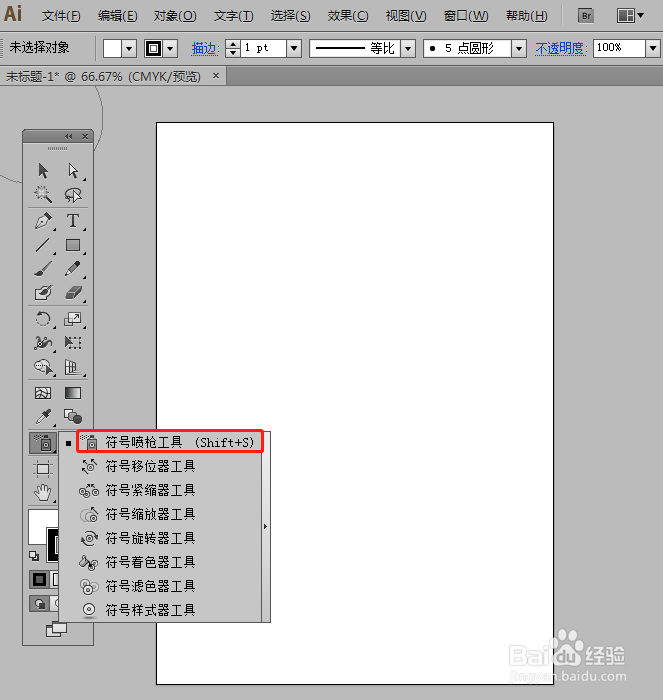Open the 对象(O) menu
This screenshot has height=700, width=663.
pos(175,16)
